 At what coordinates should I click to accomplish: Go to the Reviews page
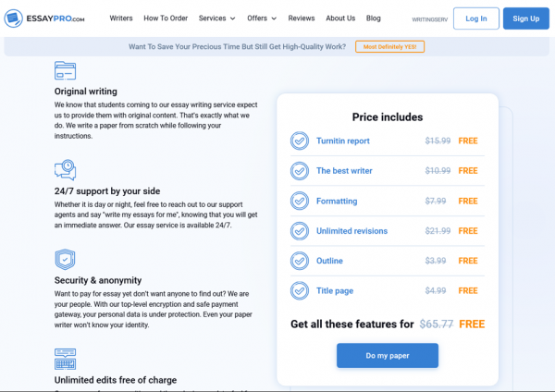point(302,18)
